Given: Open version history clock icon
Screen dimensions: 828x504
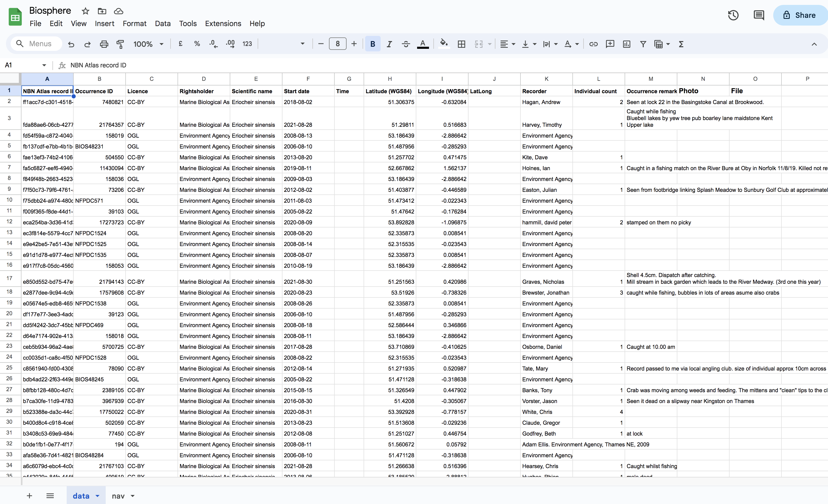Looking at the screenshot, I should (x=733, y=15).
